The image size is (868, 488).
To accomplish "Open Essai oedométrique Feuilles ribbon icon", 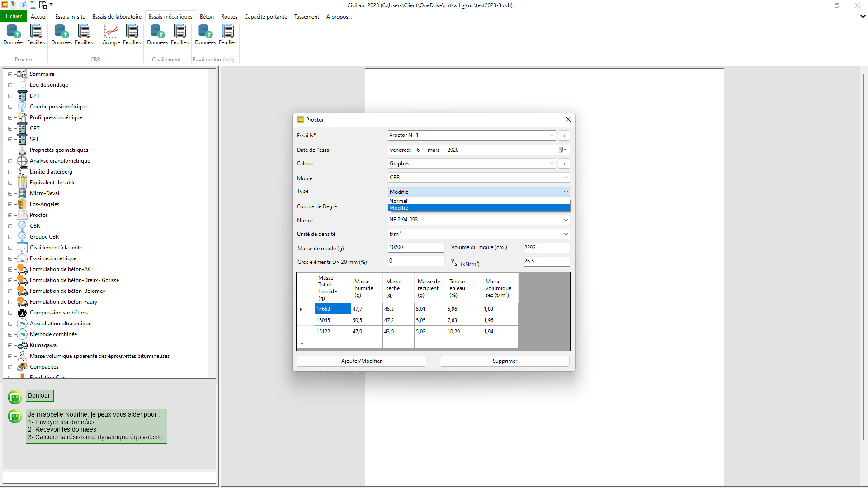I will (227, 35).
